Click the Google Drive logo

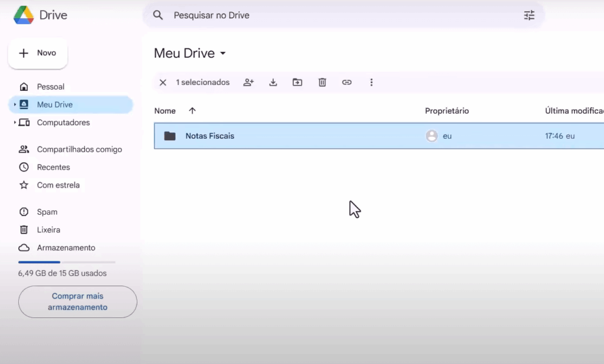click(x=24, y=15)
